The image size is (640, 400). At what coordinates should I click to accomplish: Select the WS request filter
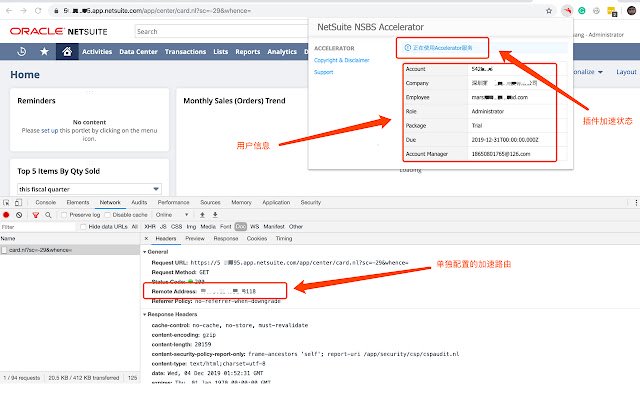click(255, 227)
